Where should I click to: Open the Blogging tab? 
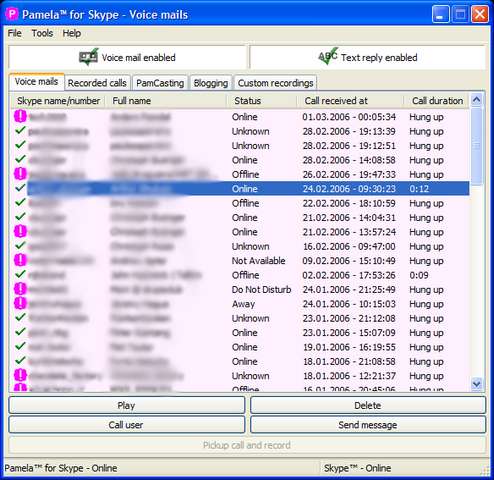tap(211, 83)
